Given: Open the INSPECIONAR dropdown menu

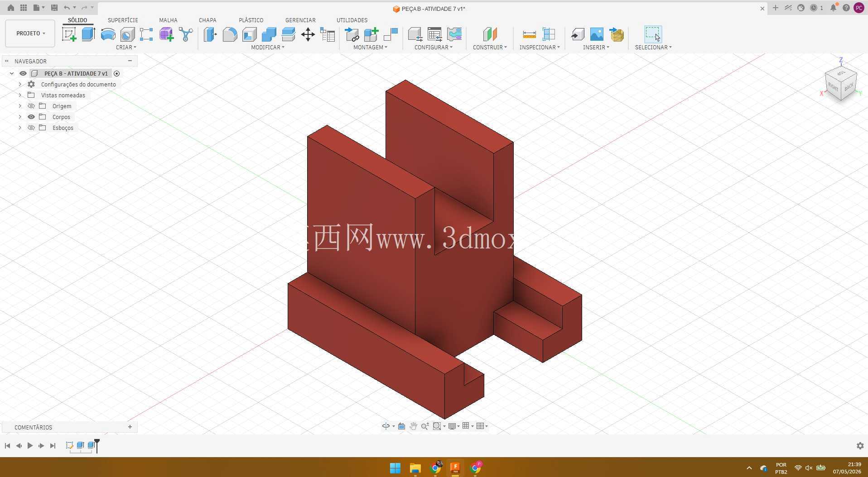Looking at the screenshot, I should (x=540, y=47).
